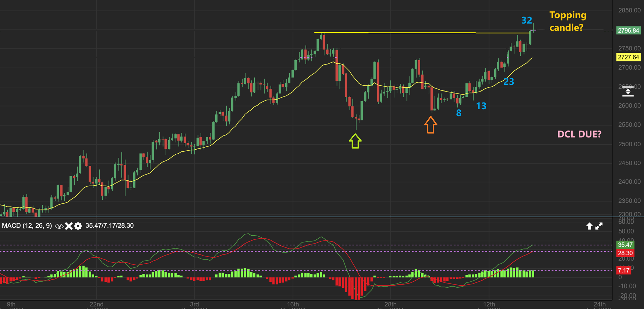Viewport: 644px width, 309px height.
Task: Click the 2450.00 price axis label
Action: [629, 163]
